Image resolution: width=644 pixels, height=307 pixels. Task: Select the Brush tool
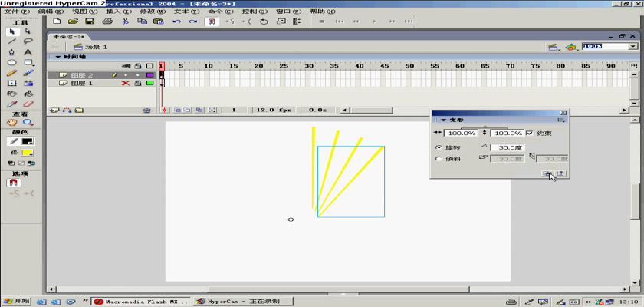(28, 73)
